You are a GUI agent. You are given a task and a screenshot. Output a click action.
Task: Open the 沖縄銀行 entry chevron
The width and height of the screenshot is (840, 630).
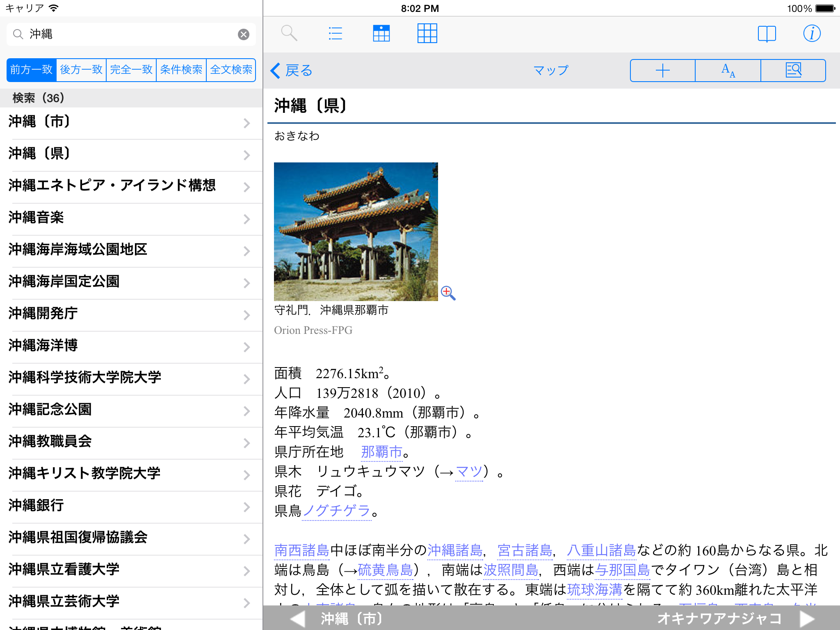[x=247, y=507]
